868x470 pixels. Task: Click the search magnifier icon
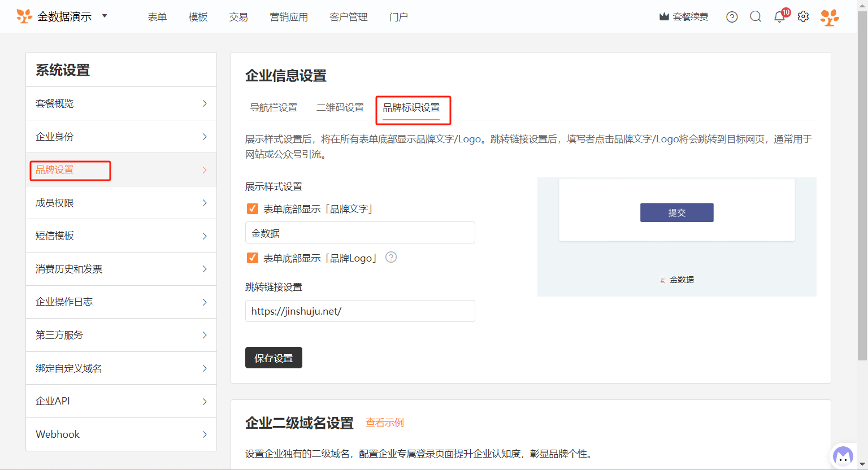[756, 17]
